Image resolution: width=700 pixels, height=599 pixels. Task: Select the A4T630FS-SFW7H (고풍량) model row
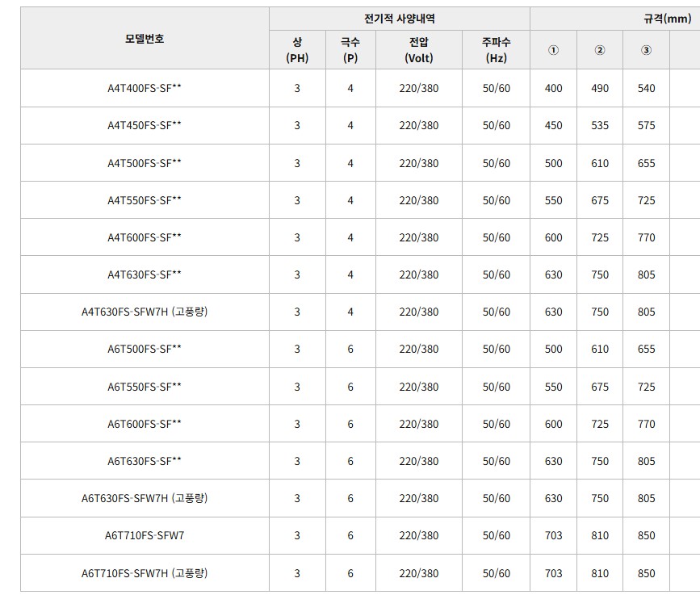tap(145, 312)
